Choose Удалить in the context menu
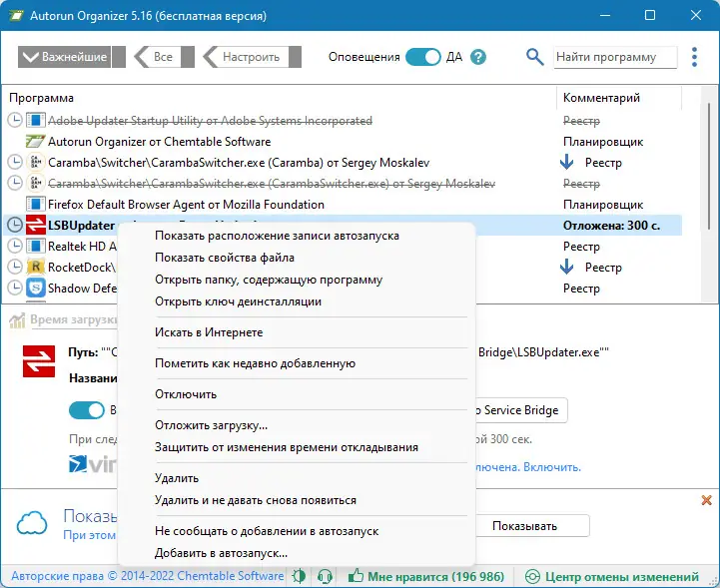This screenshot has height=588, width=720. 297,478
